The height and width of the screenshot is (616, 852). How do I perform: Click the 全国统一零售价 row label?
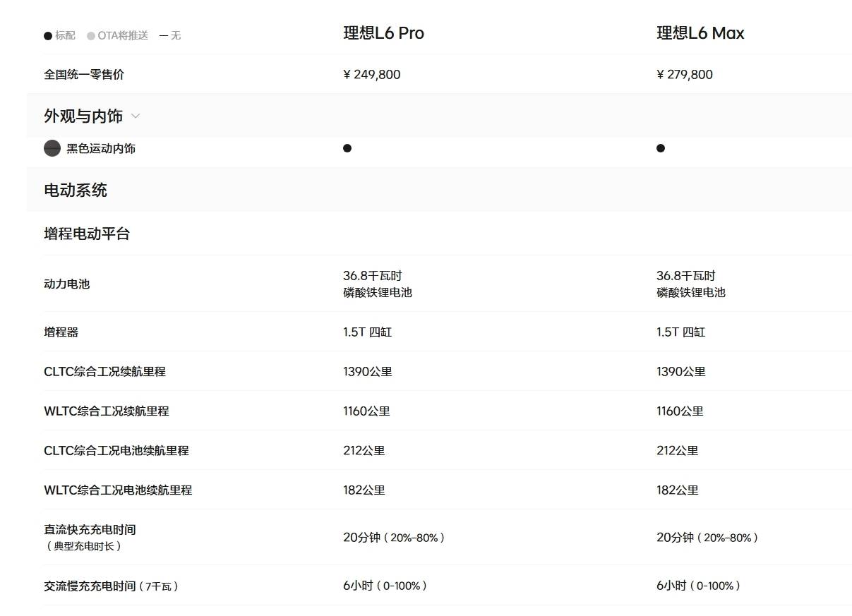[84, 75]
